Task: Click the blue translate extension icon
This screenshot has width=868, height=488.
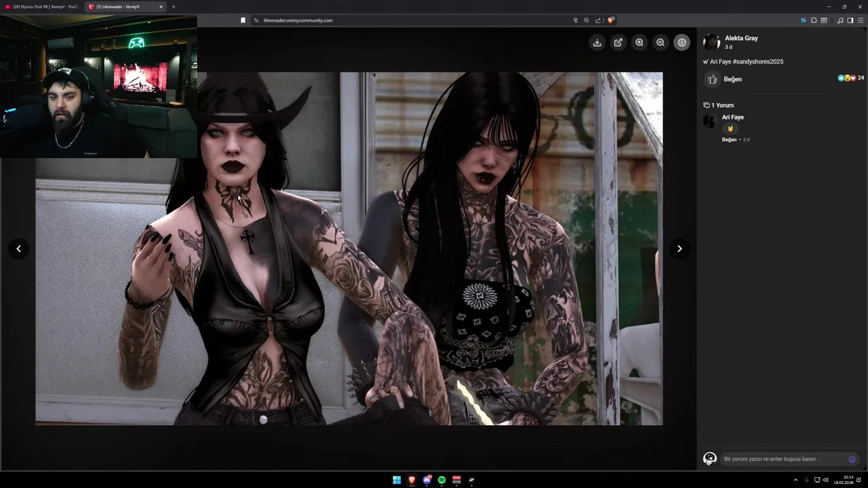Action: click(804, 20)
